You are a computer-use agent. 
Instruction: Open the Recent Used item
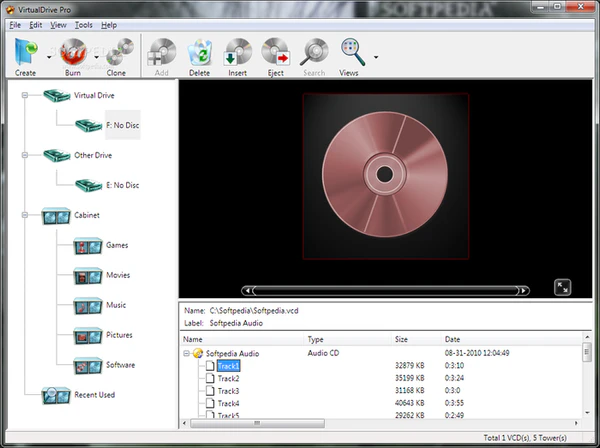pos(94,395)
